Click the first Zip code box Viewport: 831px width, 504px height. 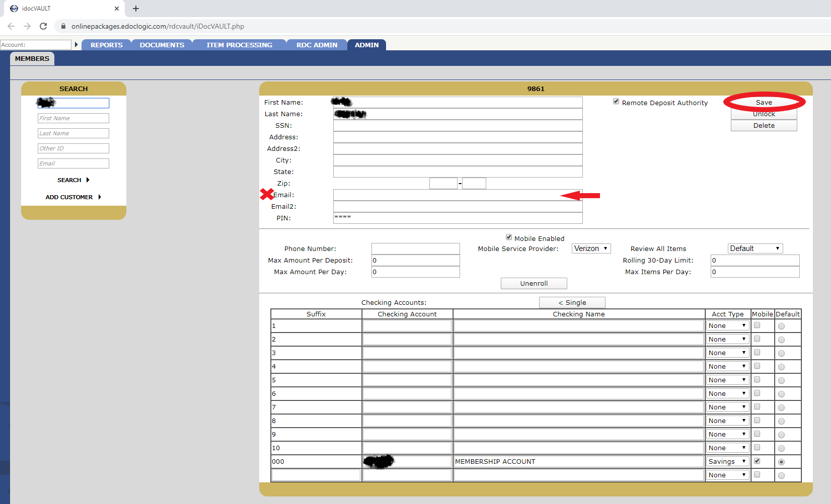pyautogui.click(x=443, y=184)
